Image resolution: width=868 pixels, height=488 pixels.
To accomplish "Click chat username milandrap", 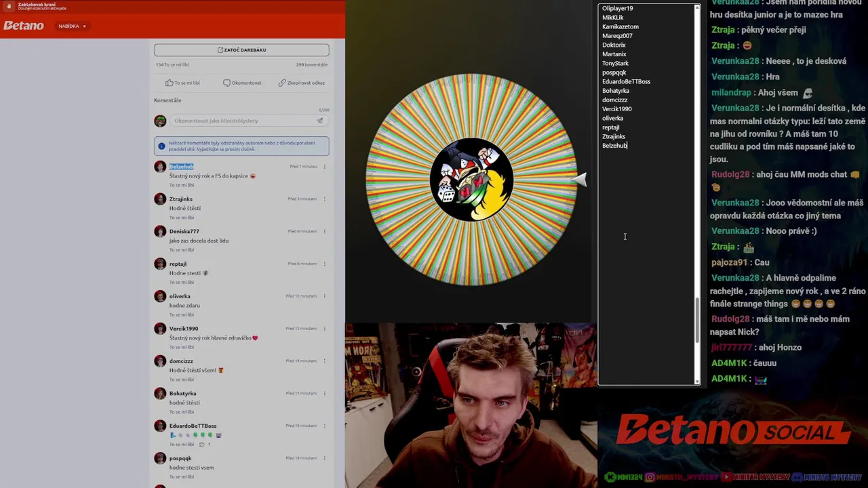I will coord(731,92).
